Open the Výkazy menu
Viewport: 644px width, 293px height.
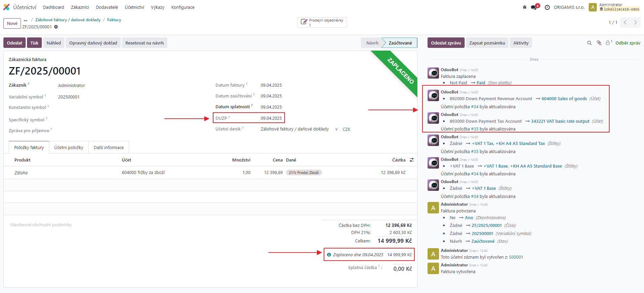[157, 7]
